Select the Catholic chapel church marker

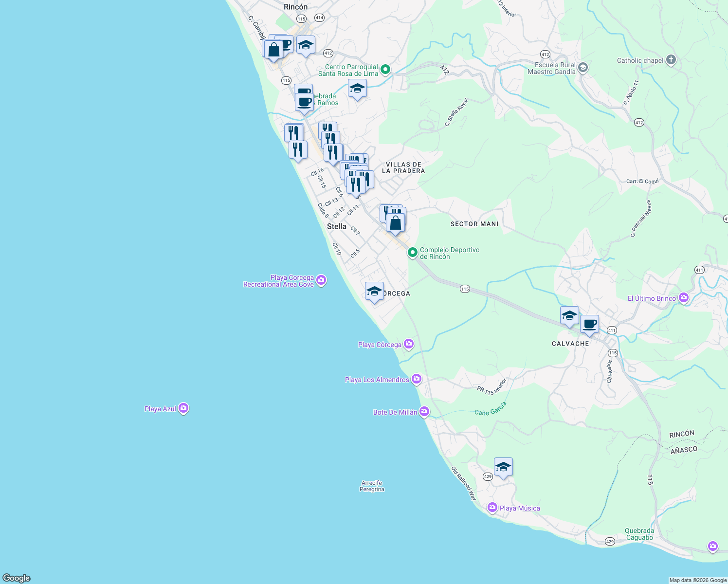point(670,59)
